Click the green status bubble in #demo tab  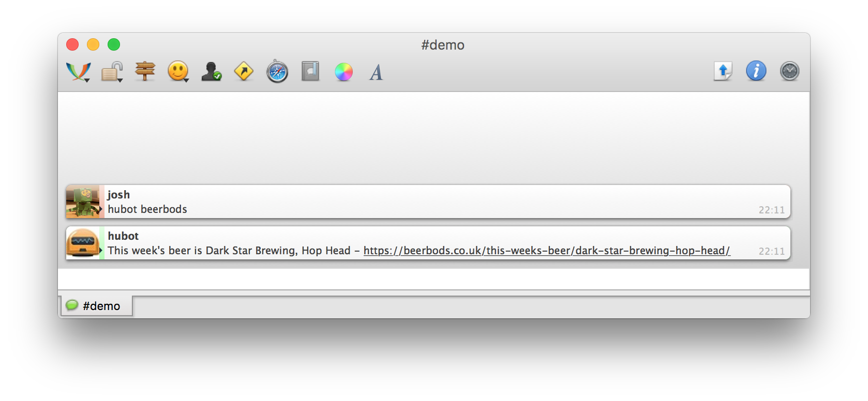click(x=72, y=305)
